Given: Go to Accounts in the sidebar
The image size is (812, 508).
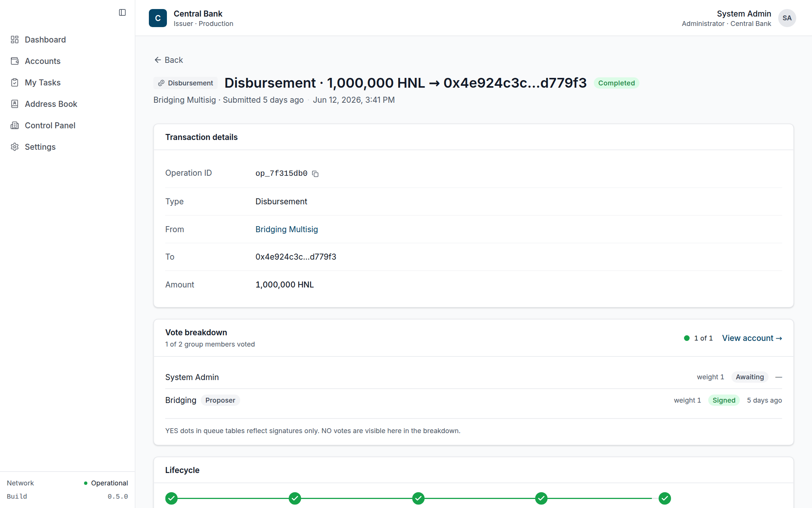Looking at the screenshot, I should click(42, 61).
